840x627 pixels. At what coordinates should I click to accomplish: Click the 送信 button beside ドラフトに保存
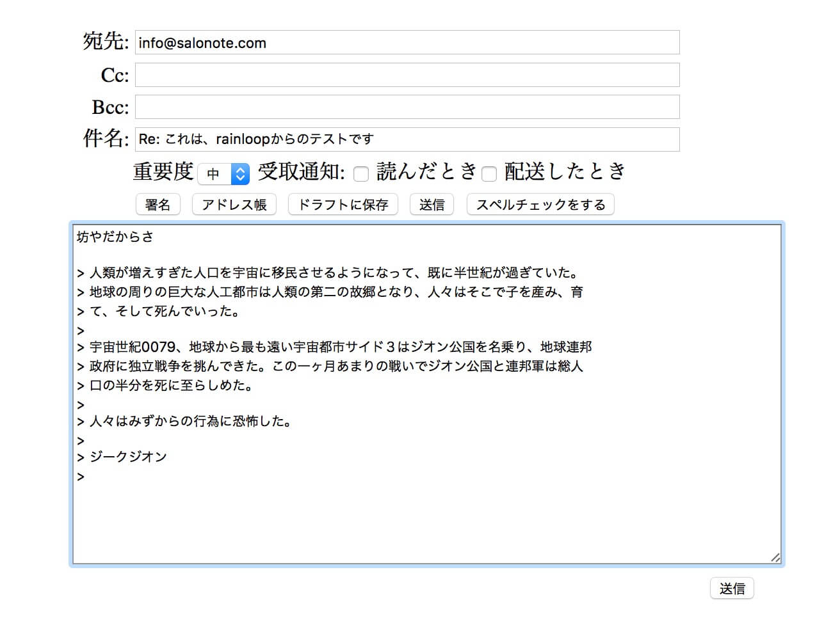tap(432, 205)
